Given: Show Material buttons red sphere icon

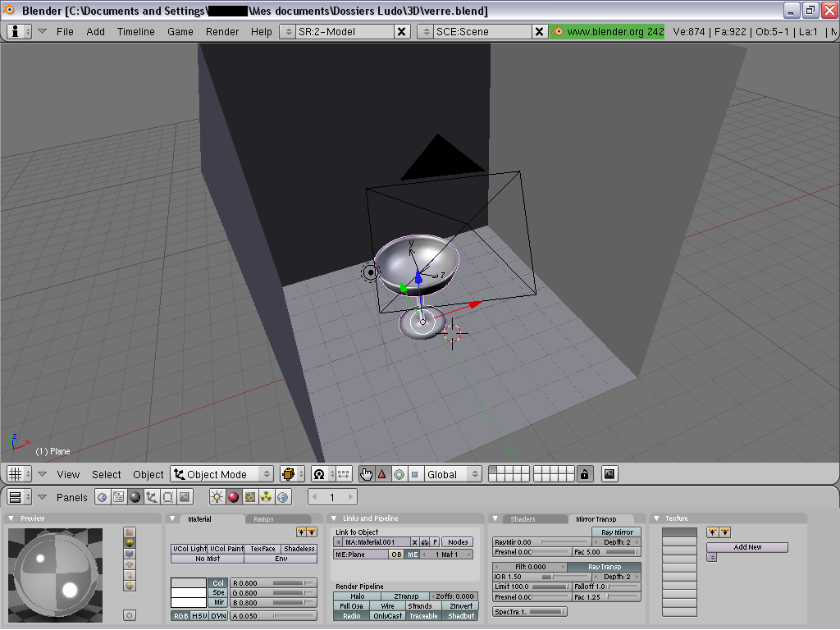Looking at the screenshot, I should (233, 497).
